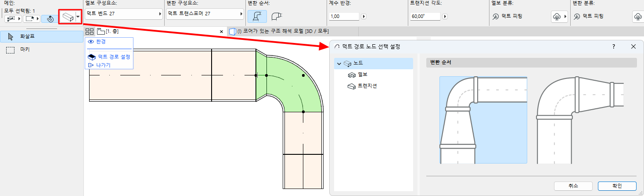644x196 pixels.
Task: Close the 덕트 경로 노드 선택 설정 dialog
Action: pos(633,46)
